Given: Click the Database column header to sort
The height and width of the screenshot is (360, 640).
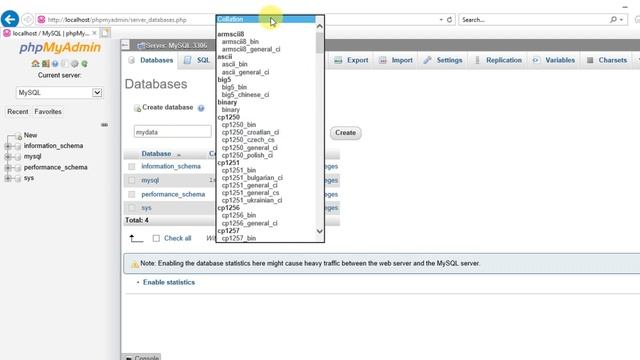Looking at the screenshot, I should (x=156, y=154).
